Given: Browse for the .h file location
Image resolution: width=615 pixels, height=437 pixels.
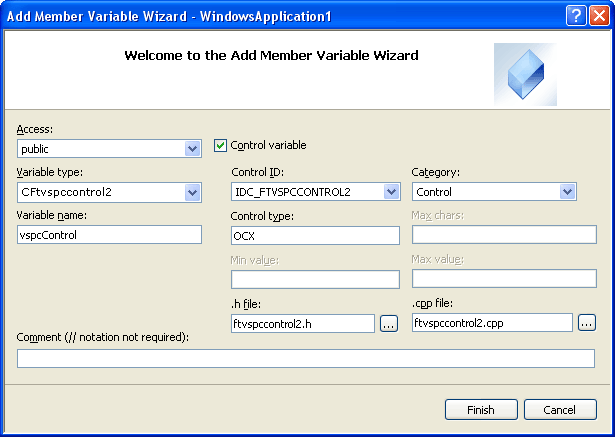Looking at the screenshot, I should 389,324.
